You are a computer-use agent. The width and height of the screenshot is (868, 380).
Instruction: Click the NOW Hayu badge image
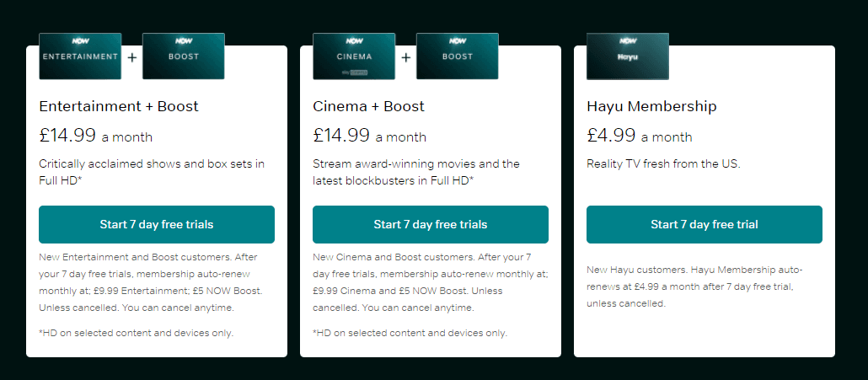coord(628,56)
